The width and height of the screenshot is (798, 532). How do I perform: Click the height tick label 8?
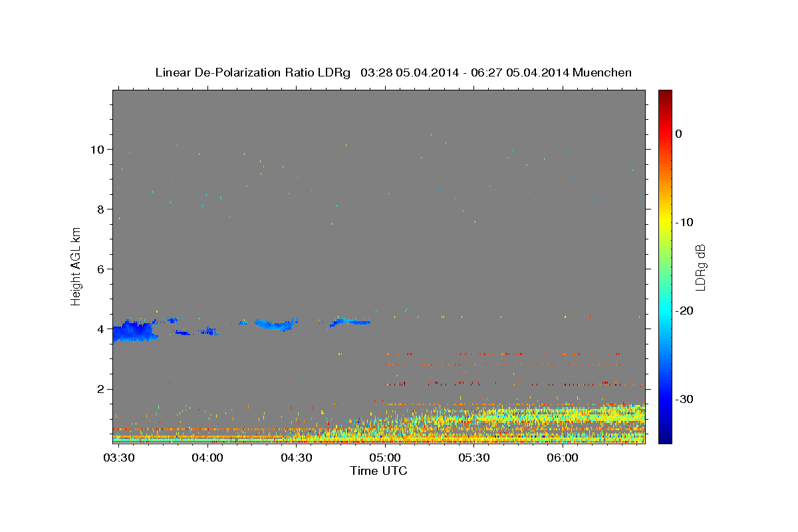pyautogui.click(x=101, y=209)
